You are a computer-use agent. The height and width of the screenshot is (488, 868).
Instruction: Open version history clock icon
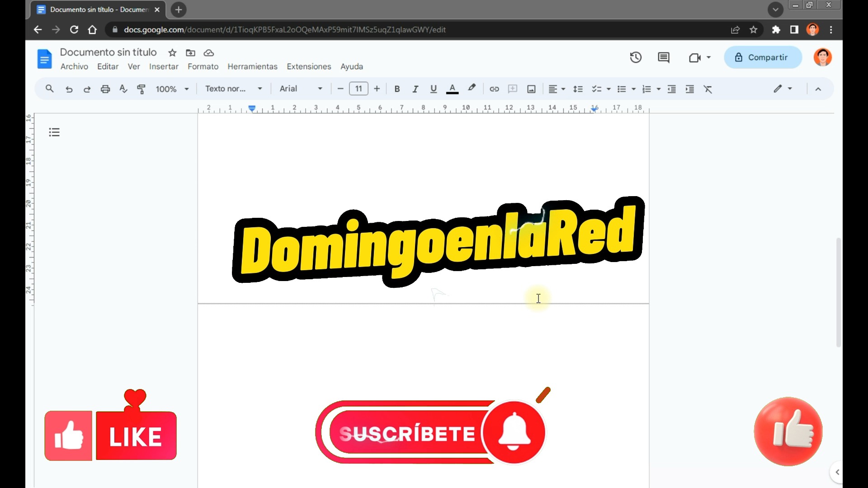coord(636,57)
